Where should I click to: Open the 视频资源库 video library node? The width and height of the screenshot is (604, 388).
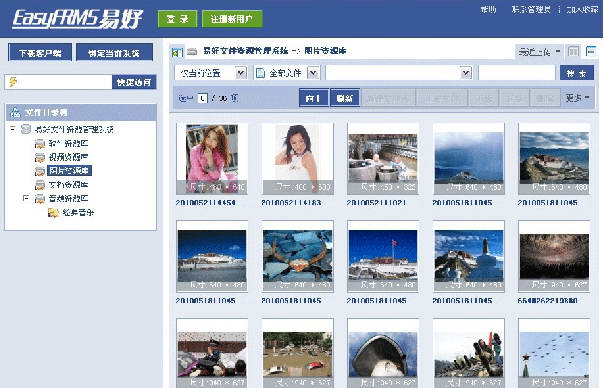pos(68,157)
